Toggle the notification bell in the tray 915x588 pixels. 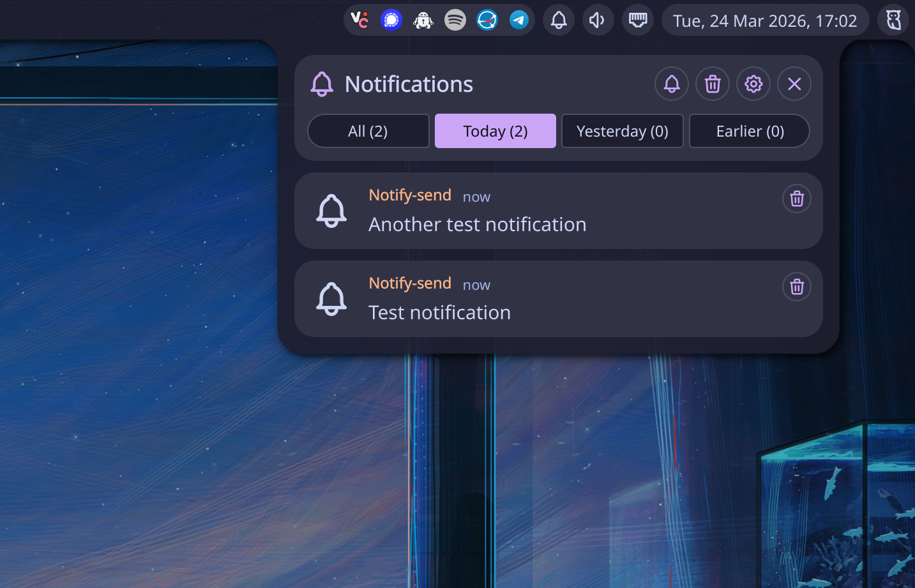[559, 20]
